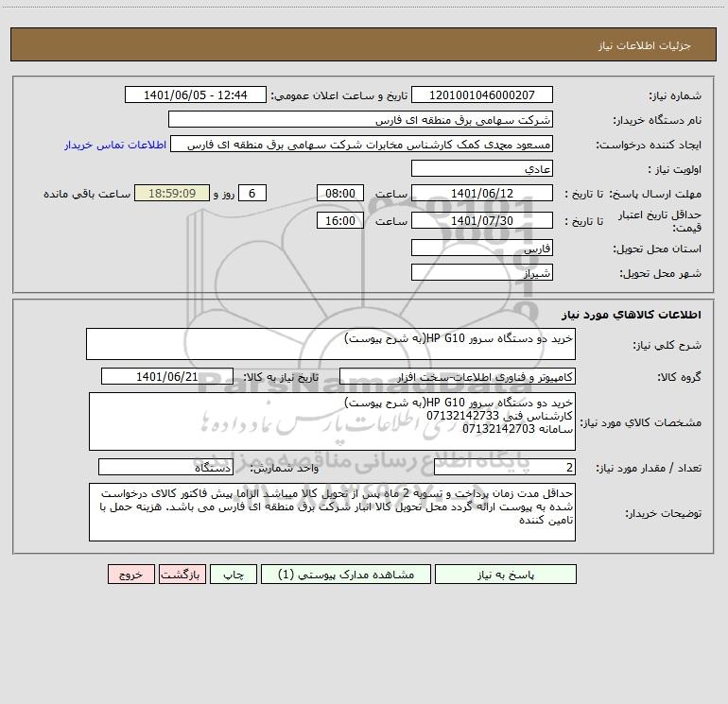Click label 'مهلت ارسال پاسخ: تا تاریخ :'
Image resolution: width=728 pixels, height=704 pixels.
click(633, 194)
